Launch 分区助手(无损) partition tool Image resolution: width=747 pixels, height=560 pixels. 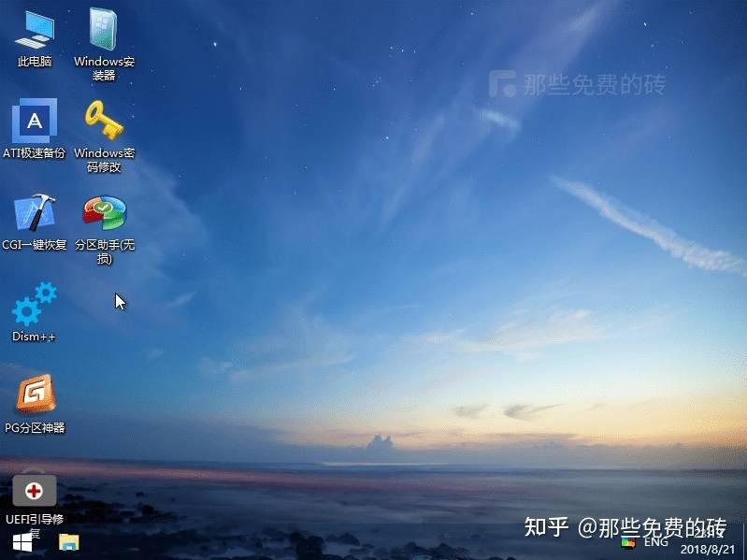[105, 230]
